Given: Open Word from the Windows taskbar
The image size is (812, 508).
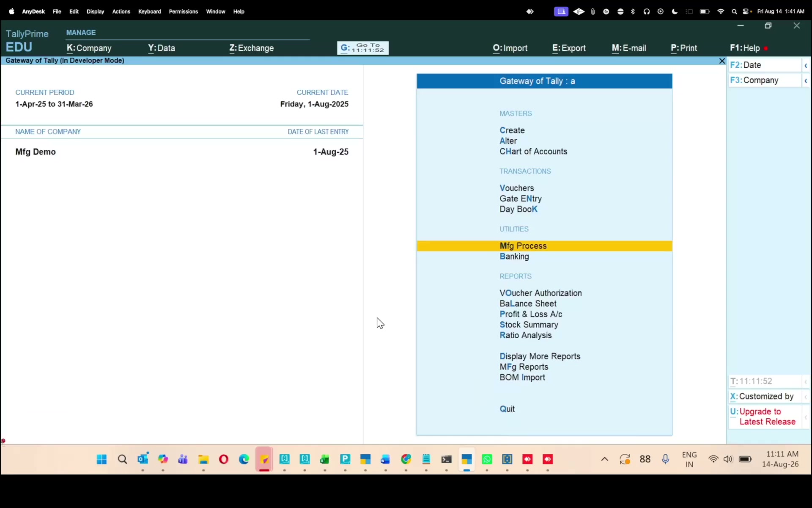Looking at the screenshot, I should (x=385, y=459).
